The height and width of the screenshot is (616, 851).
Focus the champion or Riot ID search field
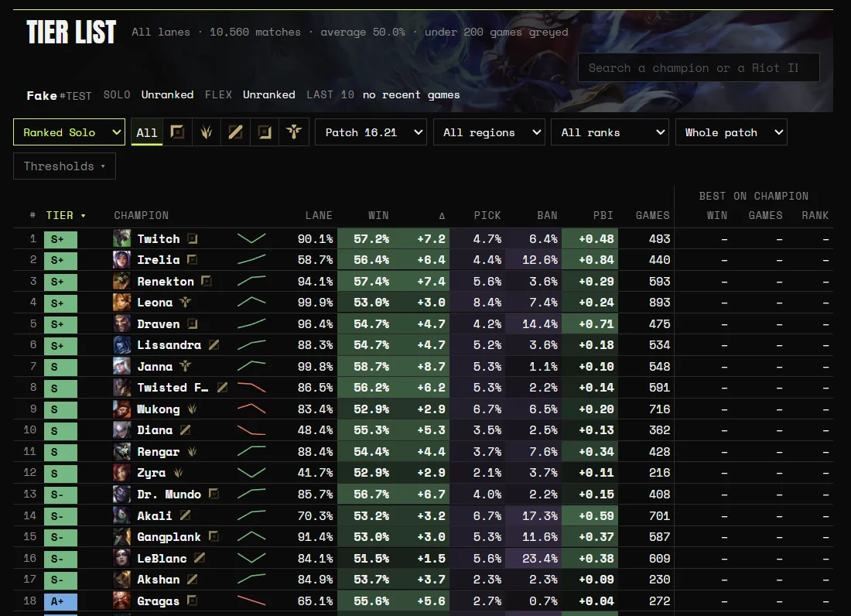pyautogui.click(x=699, y=67)
